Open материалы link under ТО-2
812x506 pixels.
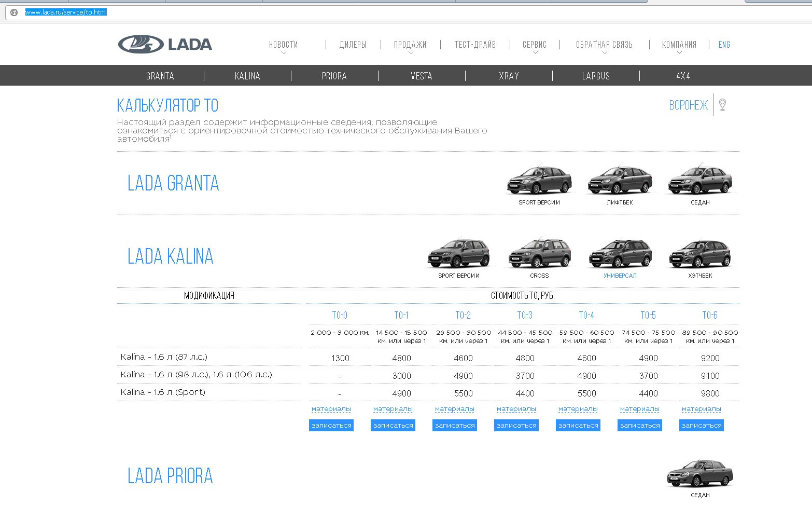coord(455,409)
